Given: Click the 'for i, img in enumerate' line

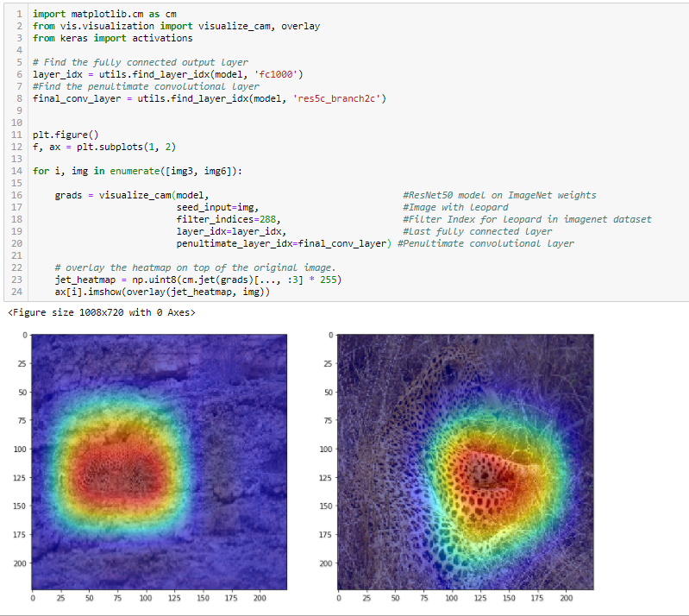Looking at the screenshot, I should (x=137, y=171).
